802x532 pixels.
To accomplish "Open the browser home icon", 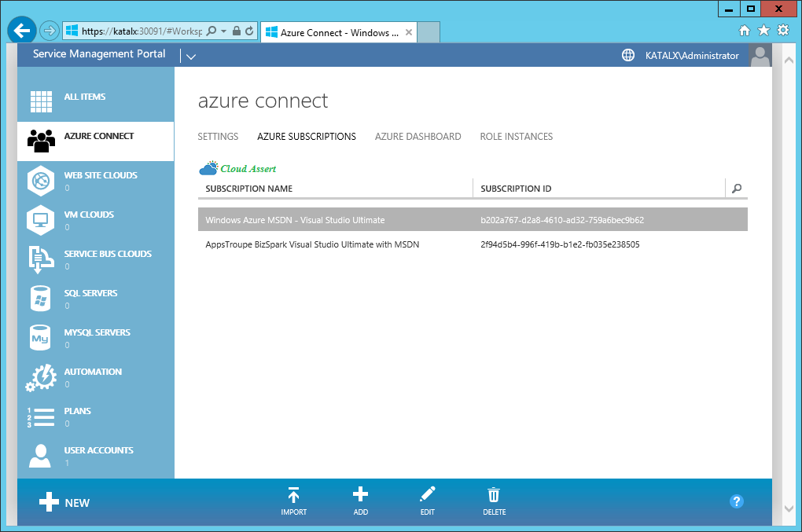I will [x=745, y=31].
